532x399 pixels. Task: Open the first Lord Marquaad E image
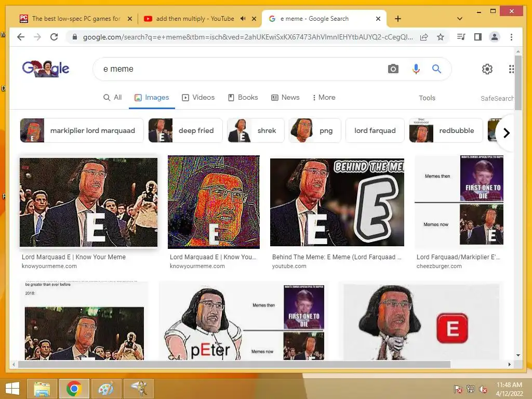88,202
